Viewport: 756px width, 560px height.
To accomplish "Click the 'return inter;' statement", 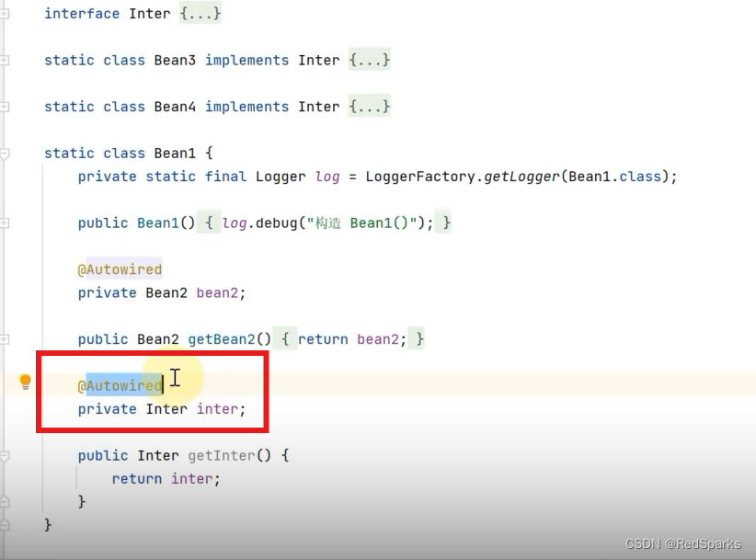I will pos(166,478).
